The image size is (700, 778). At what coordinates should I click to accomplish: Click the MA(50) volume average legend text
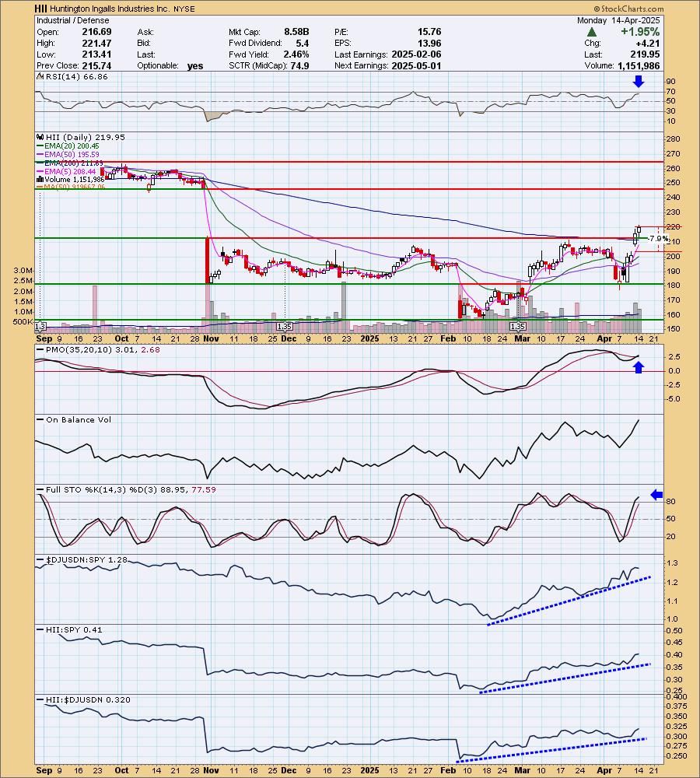click(x=75, y=187)
